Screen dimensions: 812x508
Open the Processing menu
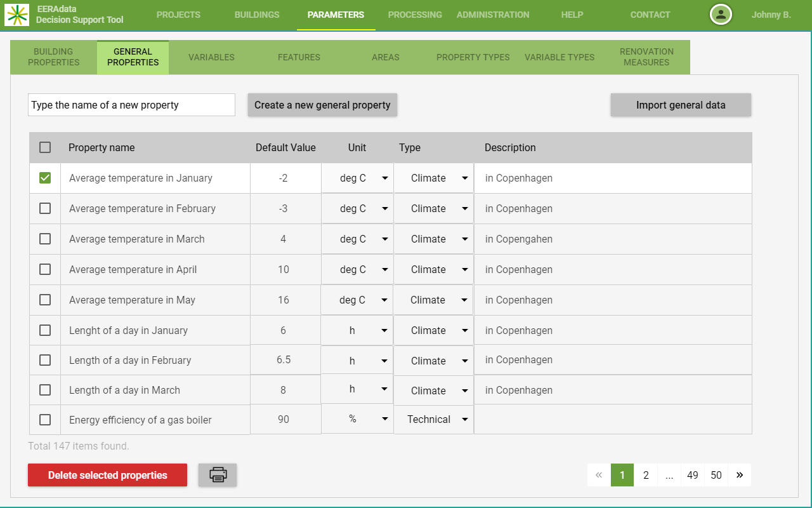click(415, 15)
